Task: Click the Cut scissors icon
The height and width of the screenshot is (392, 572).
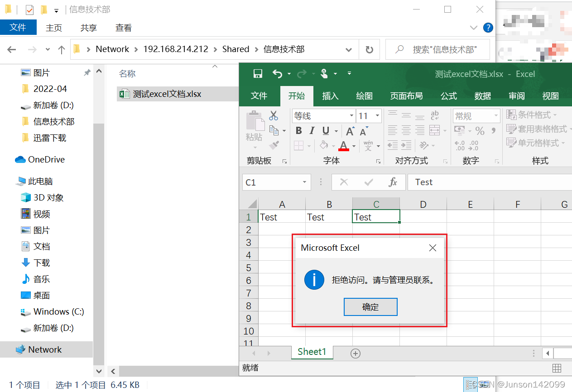Action: pyautogui.click(x=274, y=116)
